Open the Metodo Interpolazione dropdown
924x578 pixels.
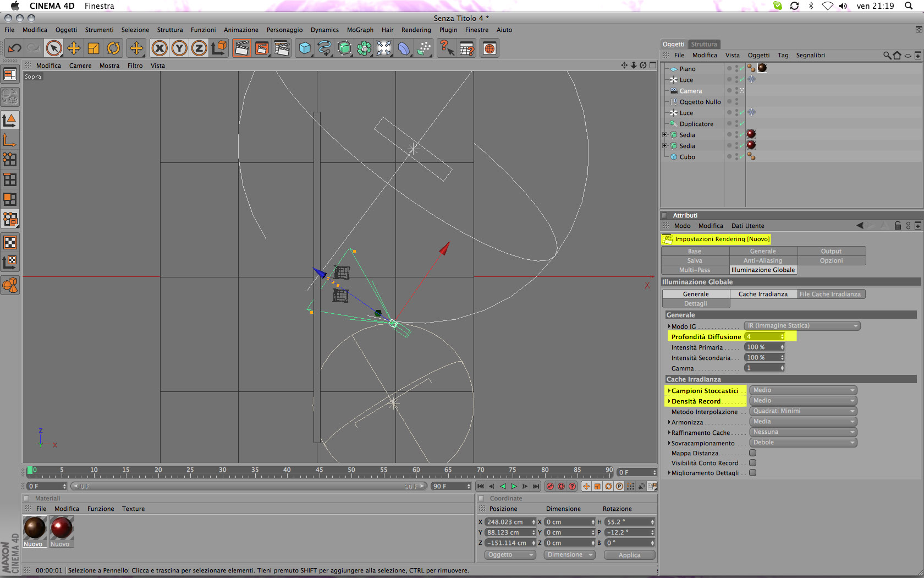(803, 411)
